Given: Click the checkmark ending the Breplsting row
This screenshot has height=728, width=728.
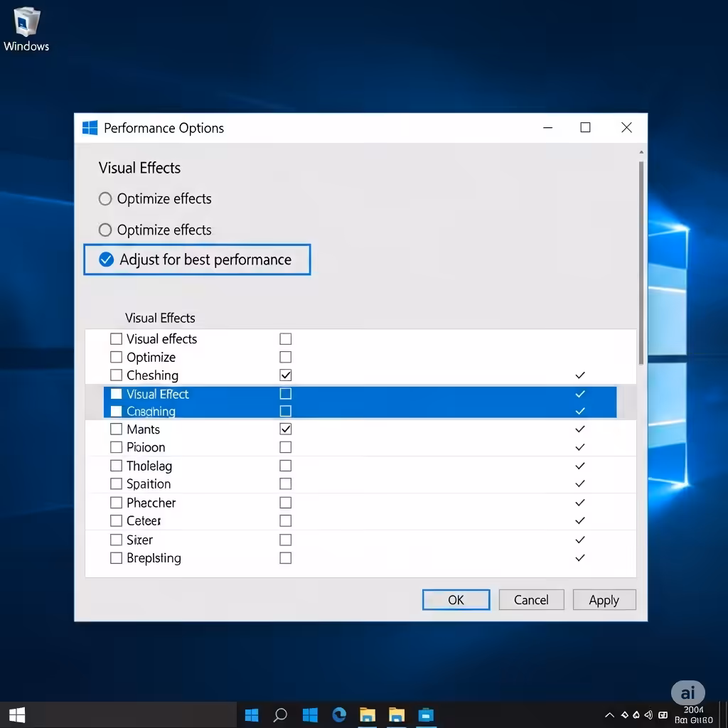Looking at the screenshot, I should [580, 558].
